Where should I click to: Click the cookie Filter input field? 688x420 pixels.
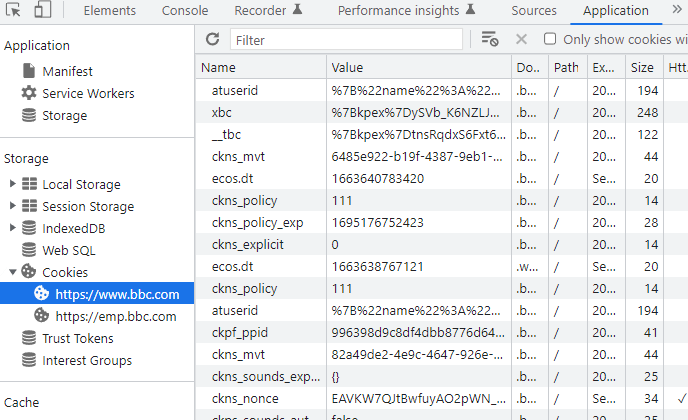tap(346, 40)
